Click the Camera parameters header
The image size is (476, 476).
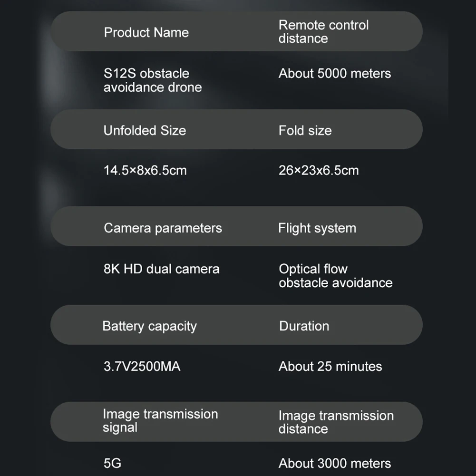click(163, 228)
